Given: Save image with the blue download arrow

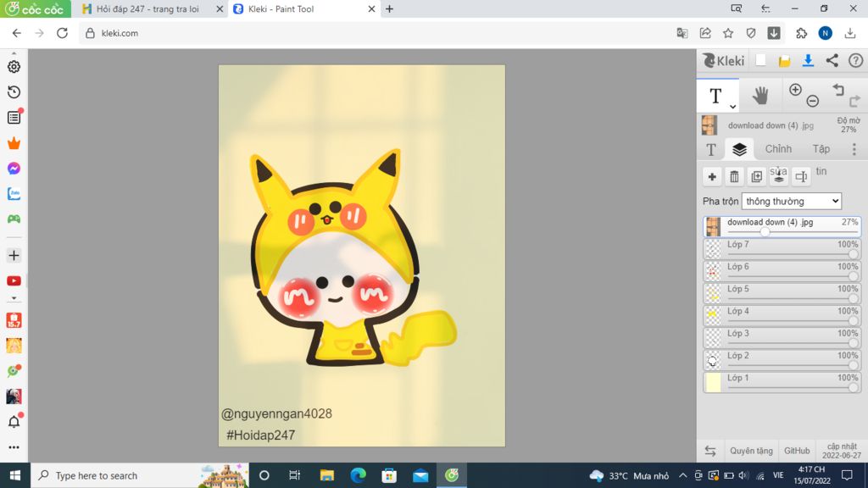Looking at the screenshot, I should pos(808,60).
